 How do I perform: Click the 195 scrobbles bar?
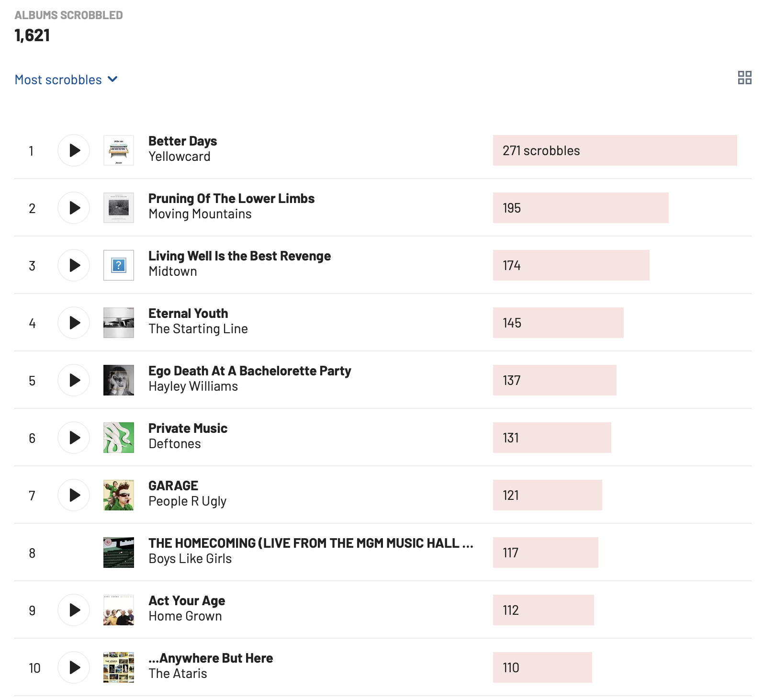pyautogui.click(x=580, y=208)
